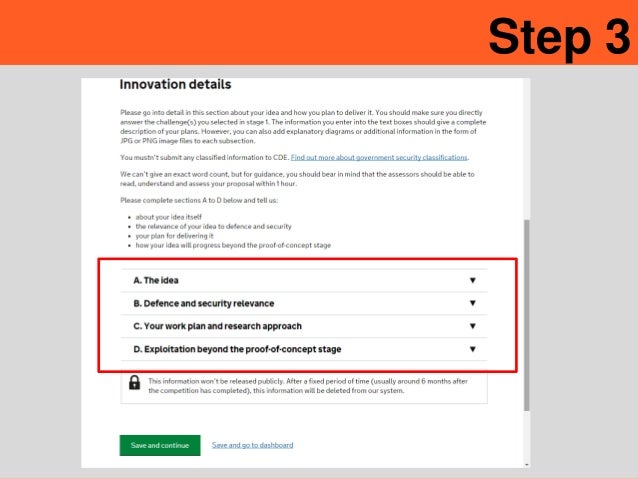Image resolution: width=638 pixels, height=479 pixels.
Task: Expand section A arrow for The idea
Action: (472, 281)
